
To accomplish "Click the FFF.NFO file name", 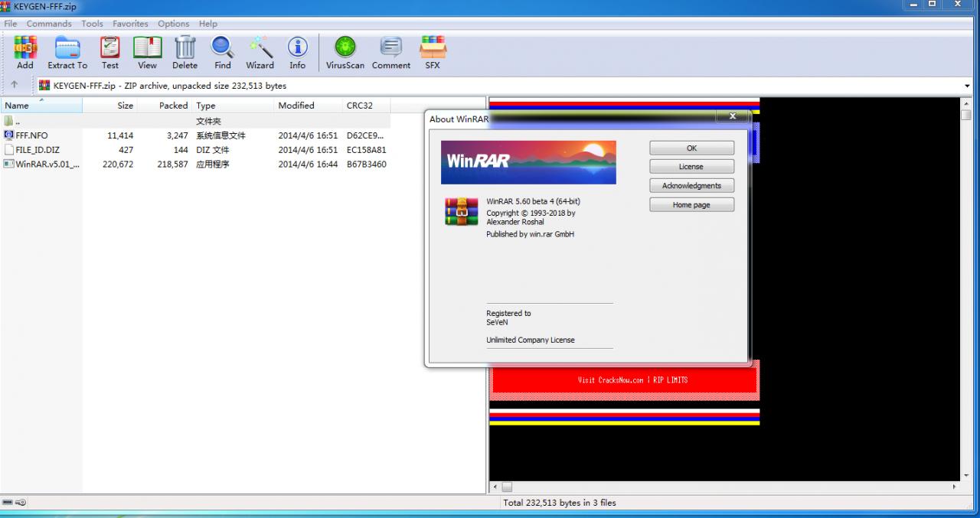I will (31, 135).
